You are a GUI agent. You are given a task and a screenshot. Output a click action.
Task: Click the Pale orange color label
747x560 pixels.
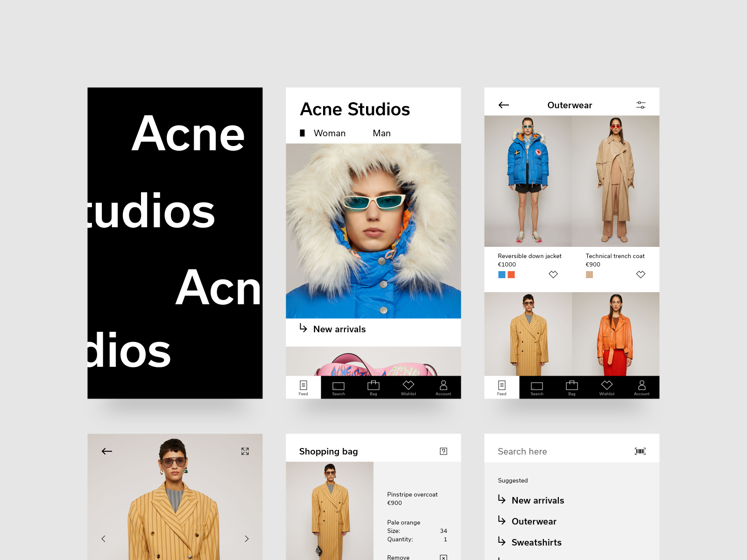404,523
